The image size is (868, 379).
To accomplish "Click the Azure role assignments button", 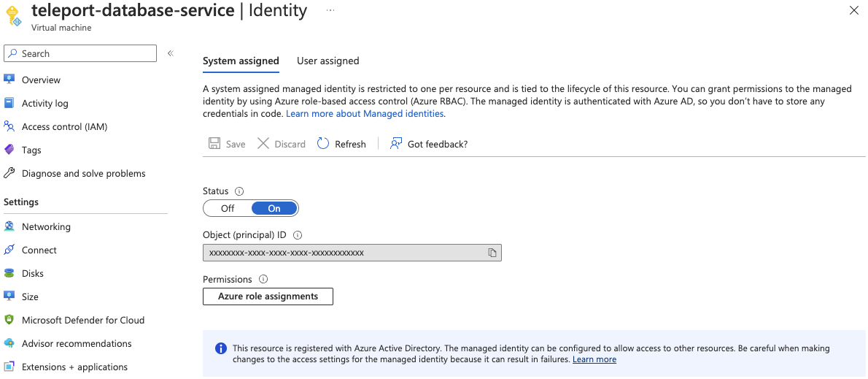I will tap(268, 296).
